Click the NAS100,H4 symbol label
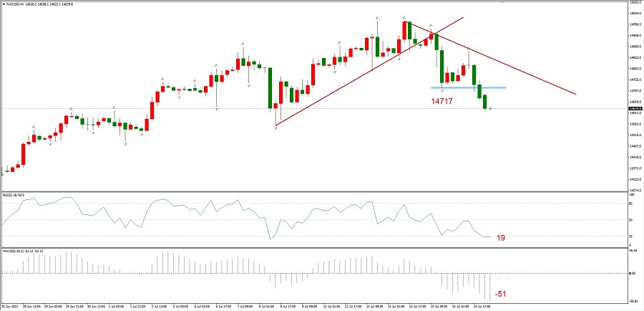 16,4
